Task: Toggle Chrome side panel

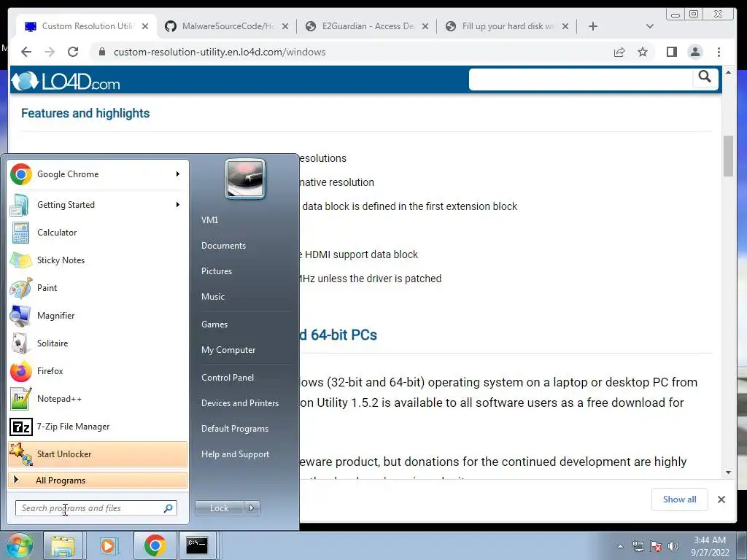Action: click(x=672, y=52)
